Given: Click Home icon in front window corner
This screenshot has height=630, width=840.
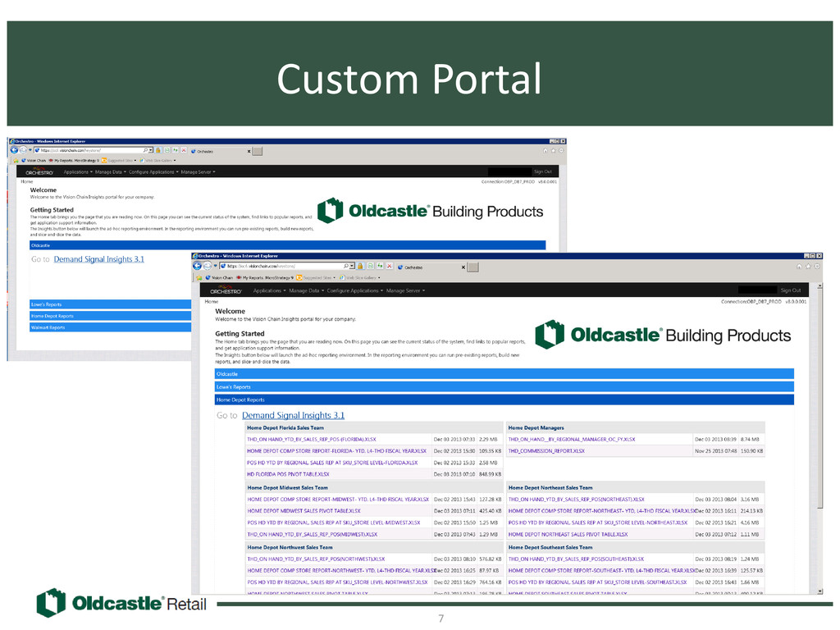Looking at the screenshot, I should point(799,267).
